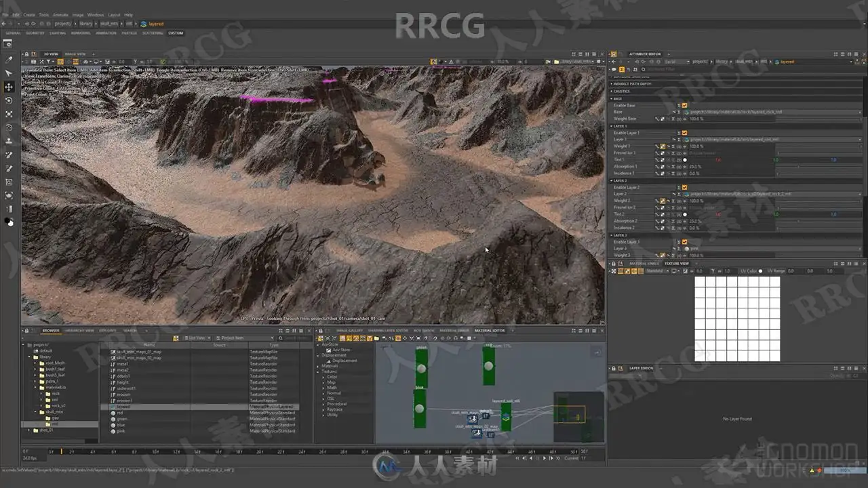
Task: Select the GEOMETRY shelf tab
Action: pos(35,33)
